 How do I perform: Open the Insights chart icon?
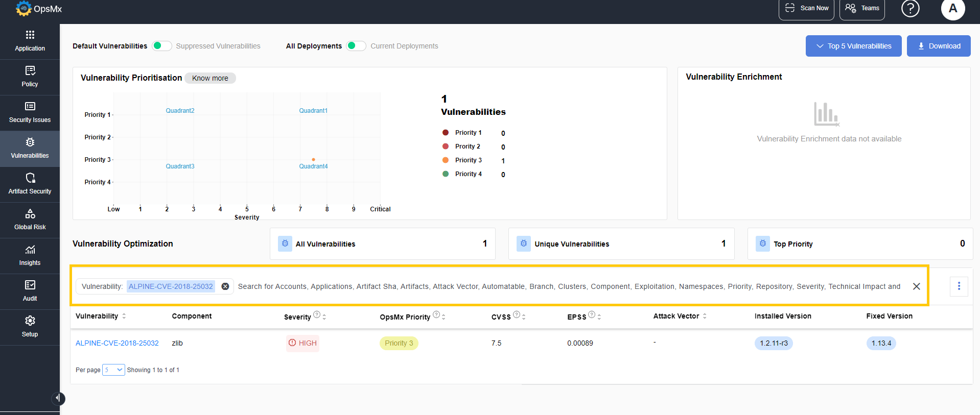click(x=30, y=250)
